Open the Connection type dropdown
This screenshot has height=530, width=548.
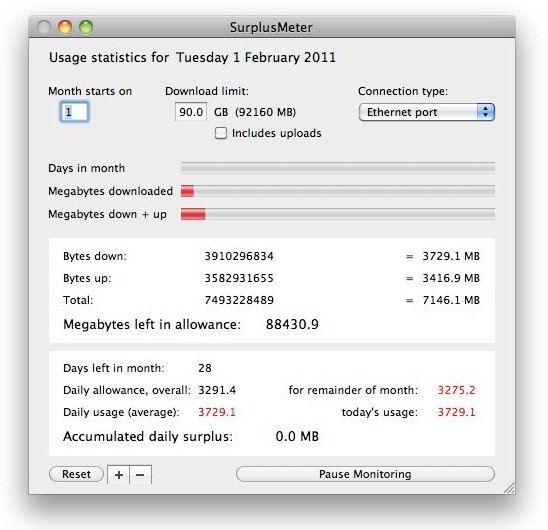click(427, 112)
